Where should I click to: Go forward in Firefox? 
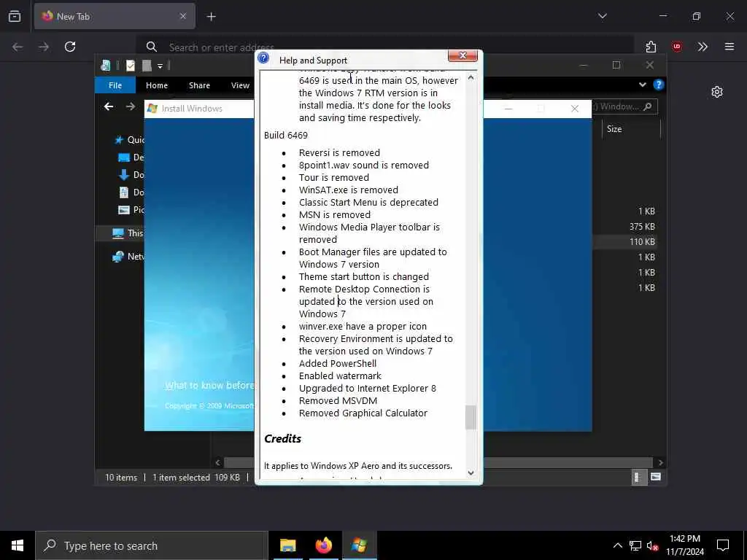click(x=44, y=47)
